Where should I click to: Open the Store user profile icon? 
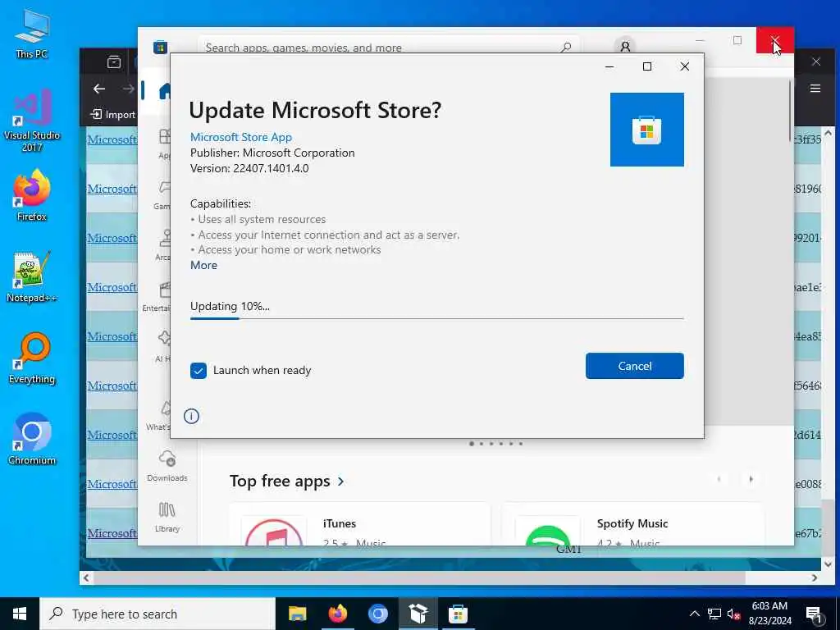click(x=624, y=46)
